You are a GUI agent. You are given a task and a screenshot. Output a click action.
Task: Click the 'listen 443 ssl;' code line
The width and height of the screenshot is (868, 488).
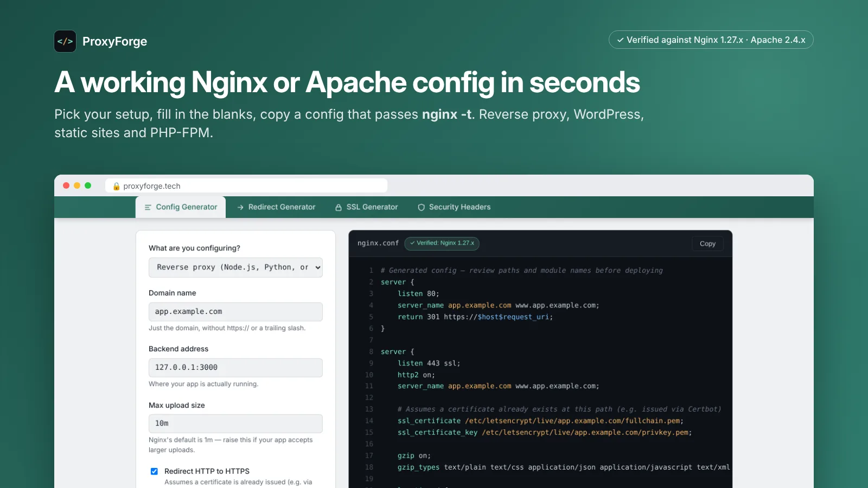coord(429,363)
